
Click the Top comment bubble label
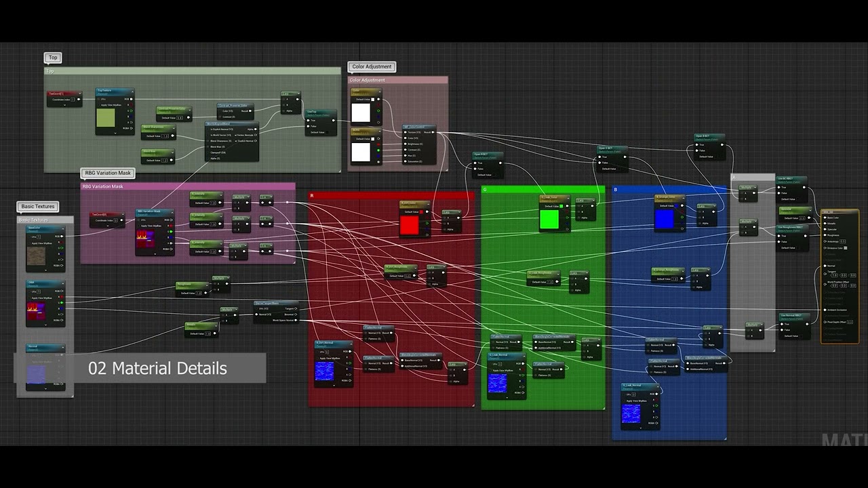tap(52, 58)
